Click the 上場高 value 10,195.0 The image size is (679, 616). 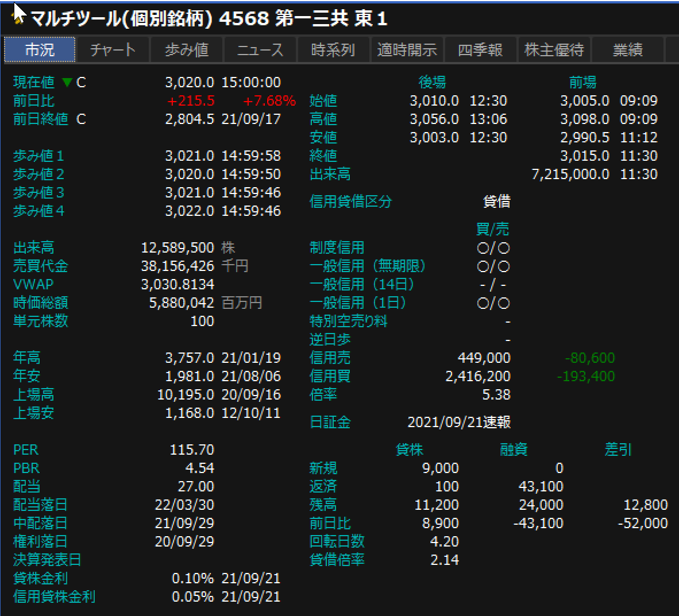(x=186, y=395)
